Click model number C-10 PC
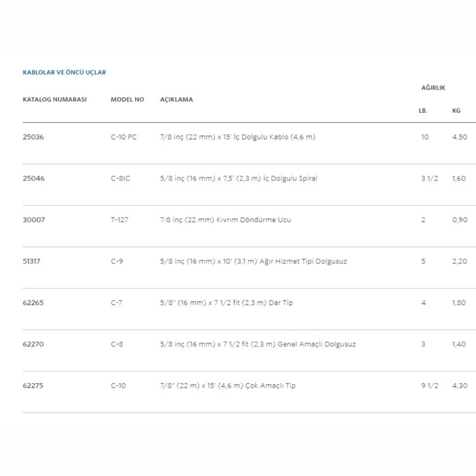 (123, 137)
